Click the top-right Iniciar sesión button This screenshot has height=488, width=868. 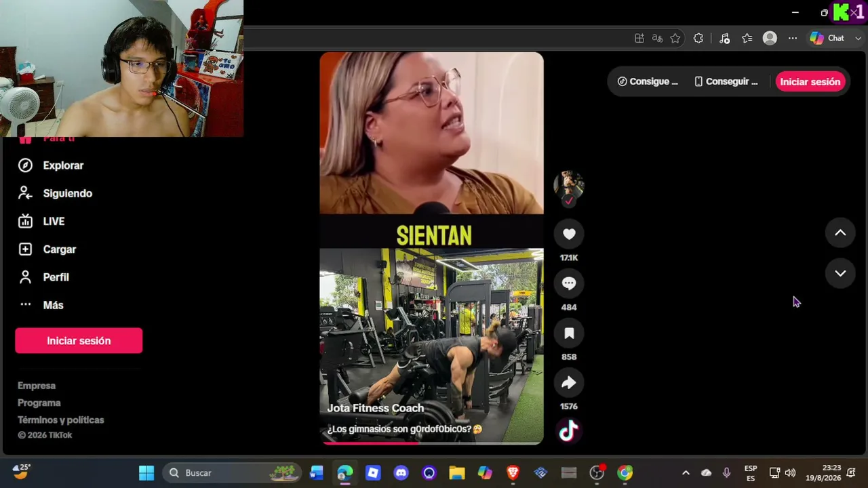[x=810, y=81]
